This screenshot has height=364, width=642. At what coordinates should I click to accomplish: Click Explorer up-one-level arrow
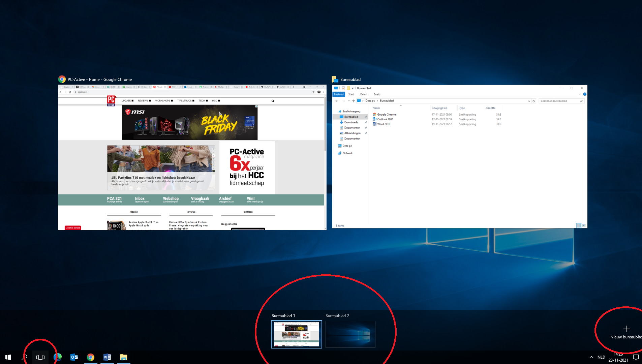(353, 101)
